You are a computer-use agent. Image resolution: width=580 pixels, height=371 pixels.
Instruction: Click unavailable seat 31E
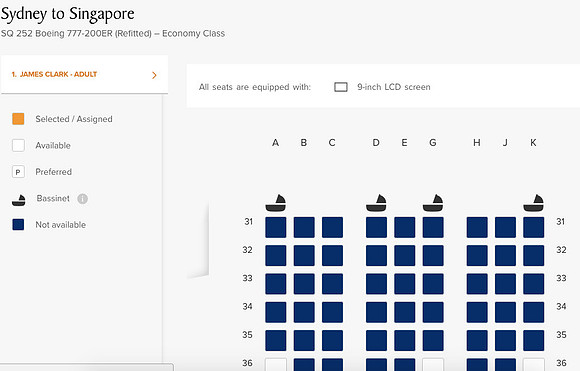[405, 227]
